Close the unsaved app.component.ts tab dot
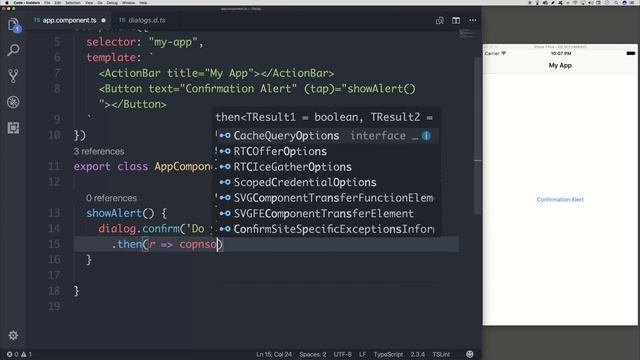This screenshot has width=640, height=360. pyautogui.click(x=104, y=20)
